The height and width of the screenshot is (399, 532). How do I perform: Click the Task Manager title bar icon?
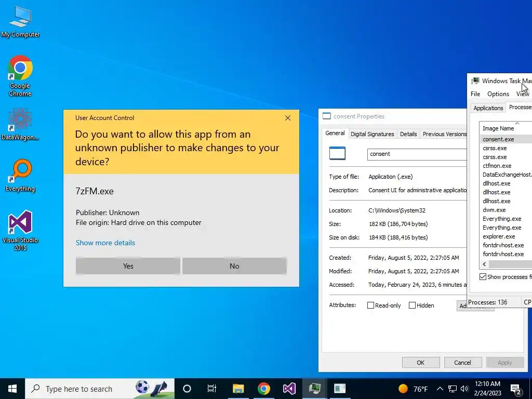(x=475, y=81)
